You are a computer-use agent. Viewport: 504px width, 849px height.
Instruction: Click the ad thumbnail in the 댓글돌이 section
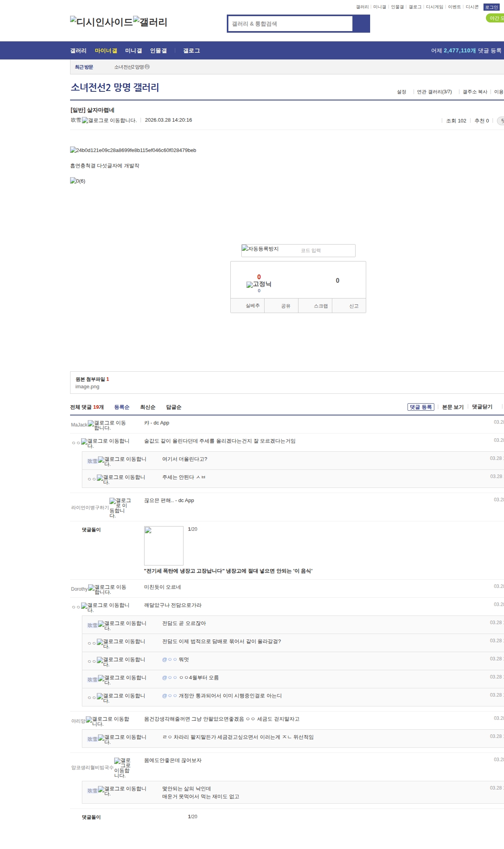point(164,546)
